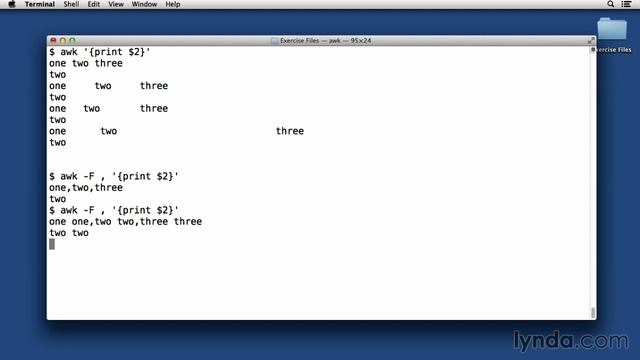
Task: Open the Terminal application menu
Action: click(40, 4)
